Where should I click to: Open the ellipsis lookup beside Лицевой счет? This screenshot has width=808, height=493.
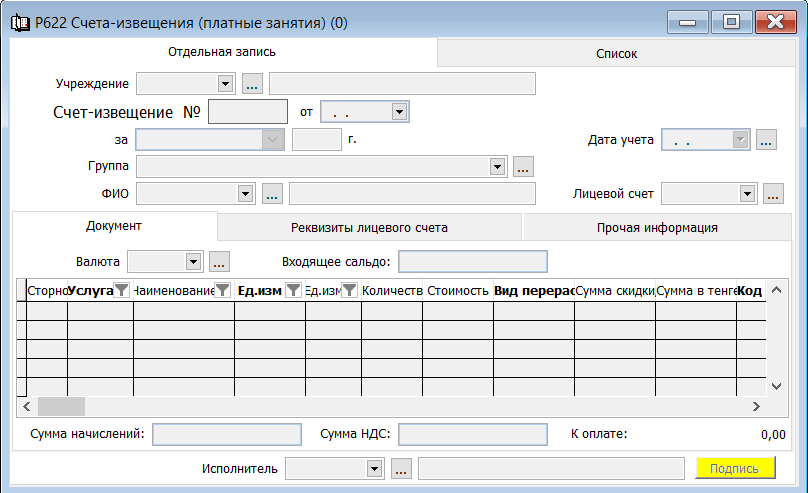pos(773,194)
